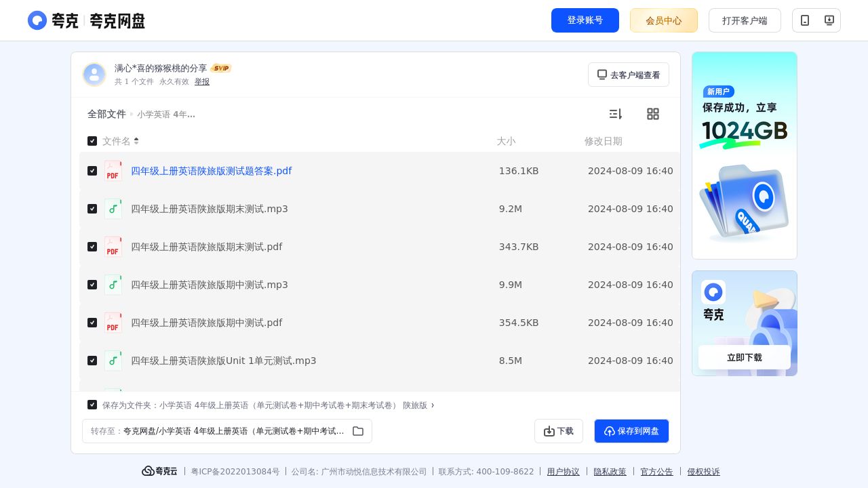Open 侵权投诉 link in footer
Screen dimensions: 868x488
(704, 472)
